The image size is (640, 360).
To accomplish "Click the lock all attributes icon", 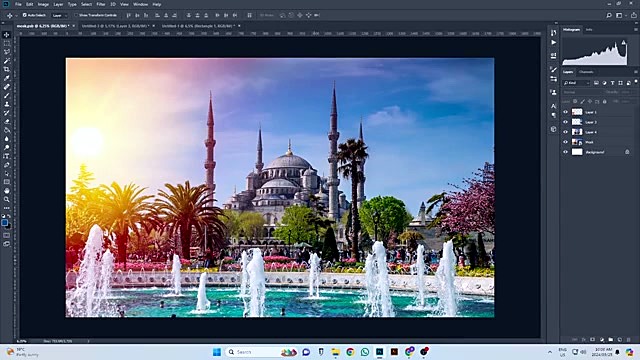I will pyautogui.click(x=604, y=102).
